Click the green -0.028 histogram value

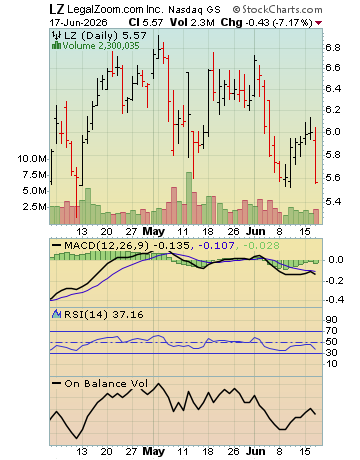click(x=261, y=246)
